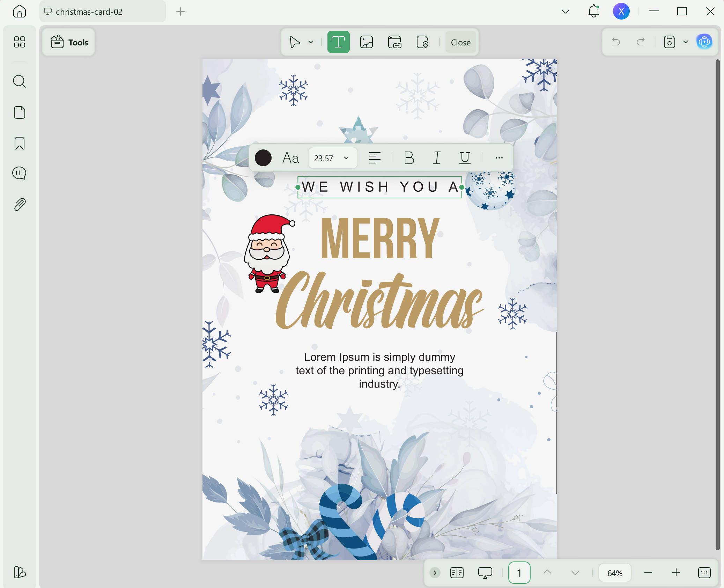Add a new tab with plus button
724x588 pixels.
click(180, 12)
